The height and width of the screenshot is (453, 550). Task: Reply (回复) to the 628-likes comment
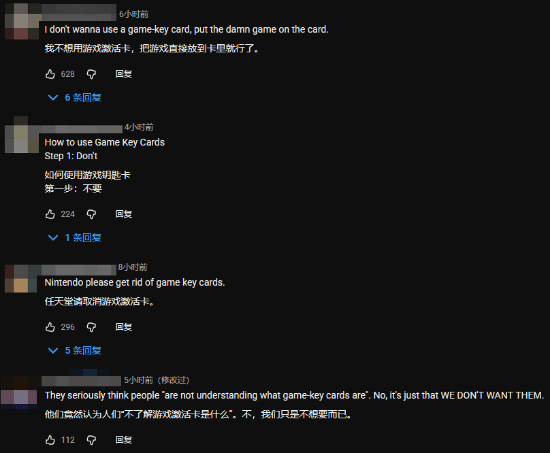(x=123, y=74)
